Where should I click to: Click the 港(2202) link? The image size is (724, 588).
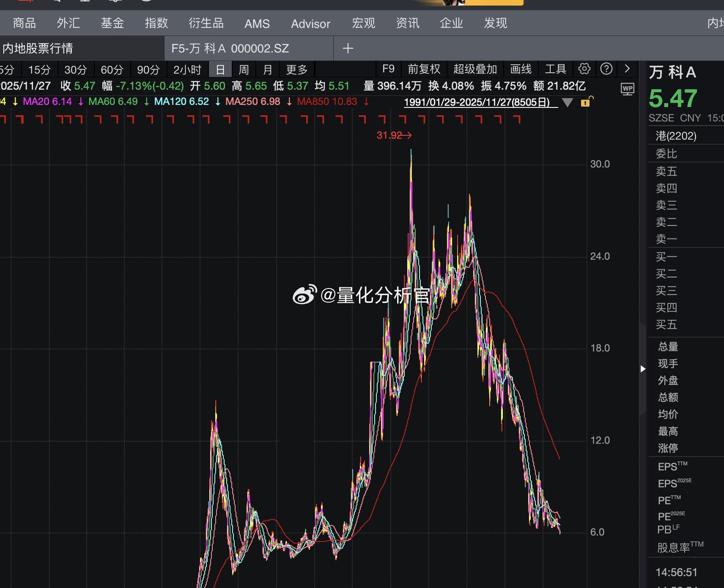point(676,136)
